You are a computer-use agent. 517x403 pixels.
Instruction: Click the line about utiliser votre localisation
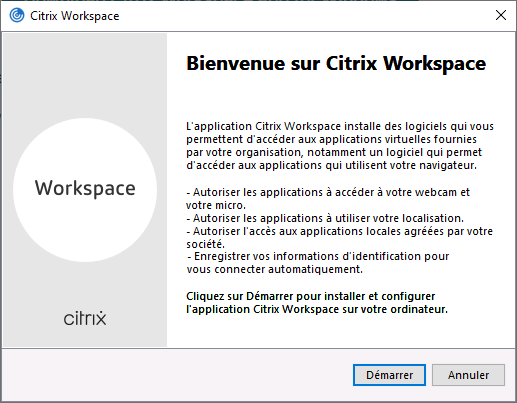[325, 218]
